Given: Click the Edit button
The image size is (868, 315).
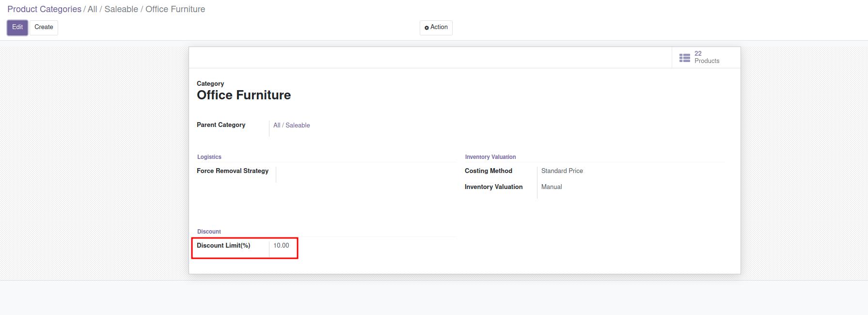Looking at the screenshot, I should (17, 28).
